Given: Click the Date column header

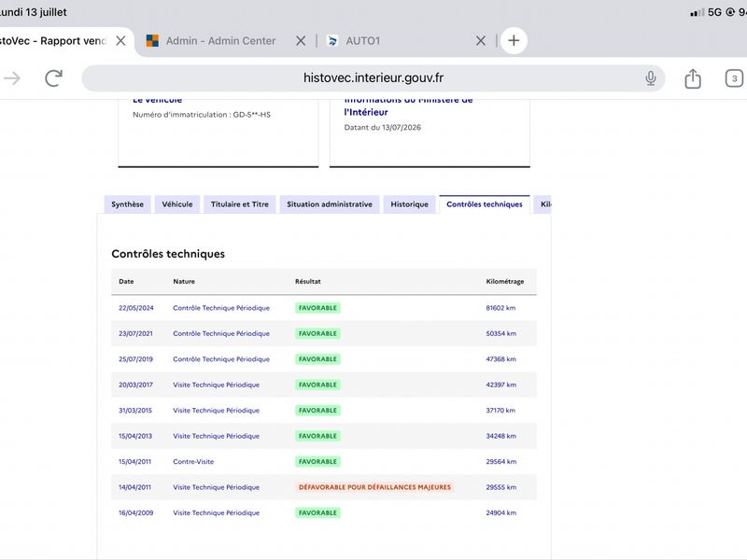Looking at the screenshot, I should point(126,282).
